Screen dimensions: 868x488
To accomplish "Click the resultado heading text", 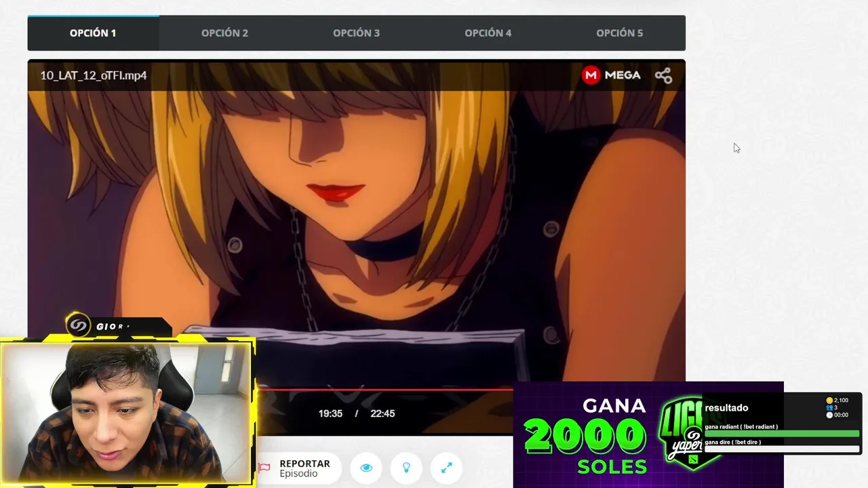I will coord(726,408).
